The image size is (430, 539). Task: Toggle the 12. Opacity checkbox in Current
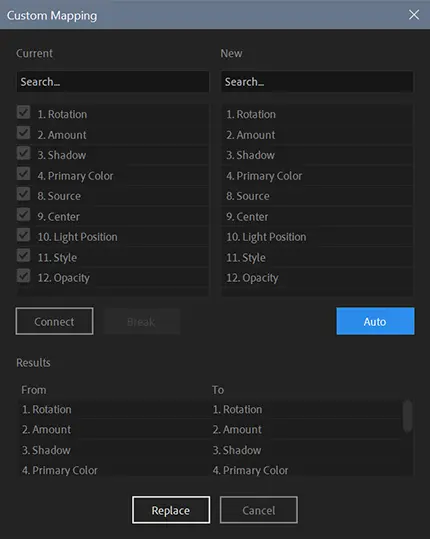[x=23, y=276]
